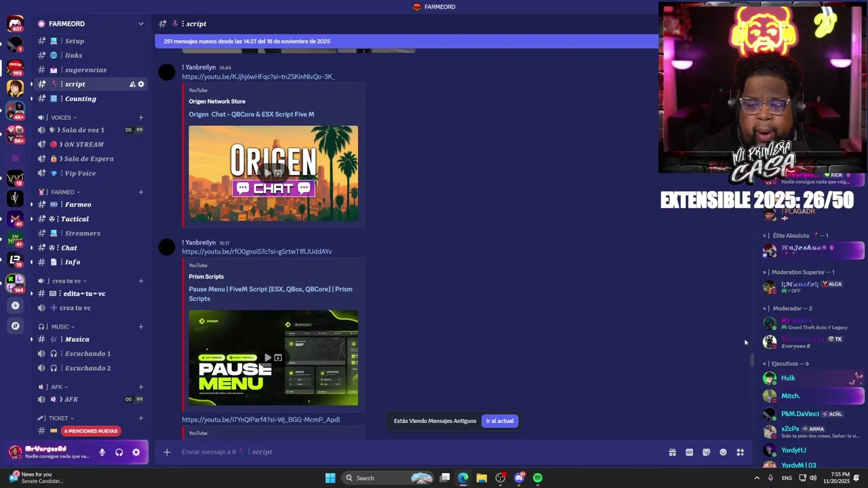Image resolution: width=868 pixels, height=488 pixels.
Task: Open Prism Scripts Pause Menu title link
Action: (271, 293)
